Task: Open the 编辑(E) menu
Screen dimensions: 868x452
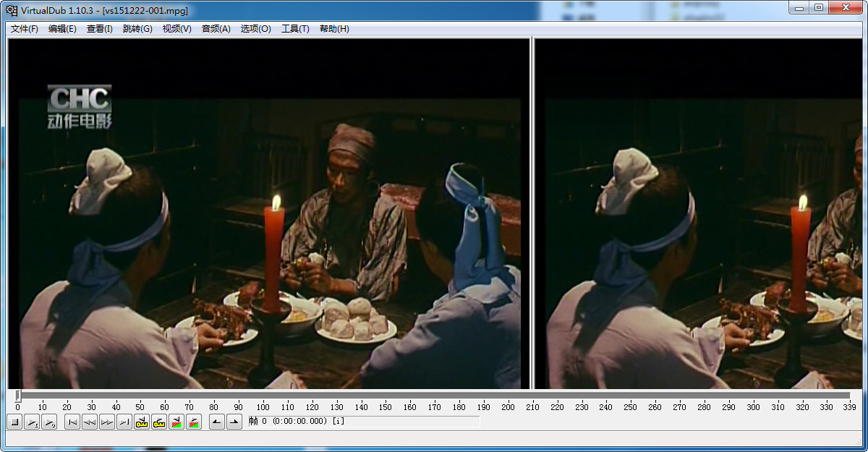Action: pos(62,29)
